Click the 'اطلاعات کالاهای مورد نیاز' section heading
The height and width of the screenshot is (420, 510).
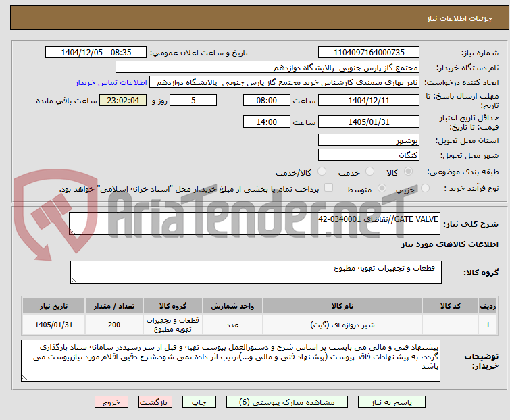(x=449, y=244)
